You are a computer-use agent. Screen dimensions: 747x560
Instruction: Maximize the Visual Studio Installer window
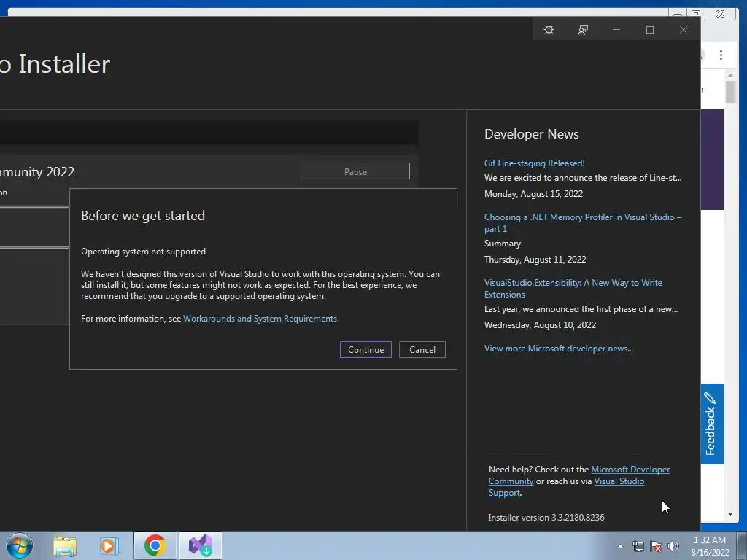650,29
